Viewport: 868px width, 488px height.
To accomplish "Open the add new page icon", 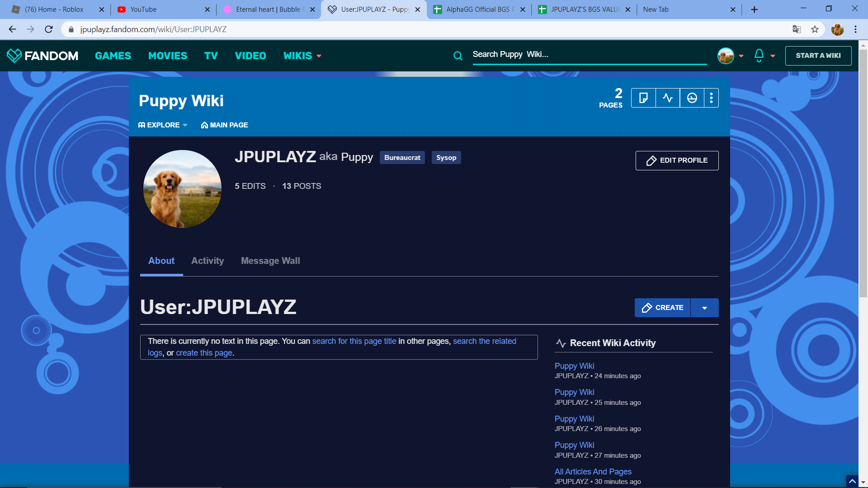I will click(643, 98).
